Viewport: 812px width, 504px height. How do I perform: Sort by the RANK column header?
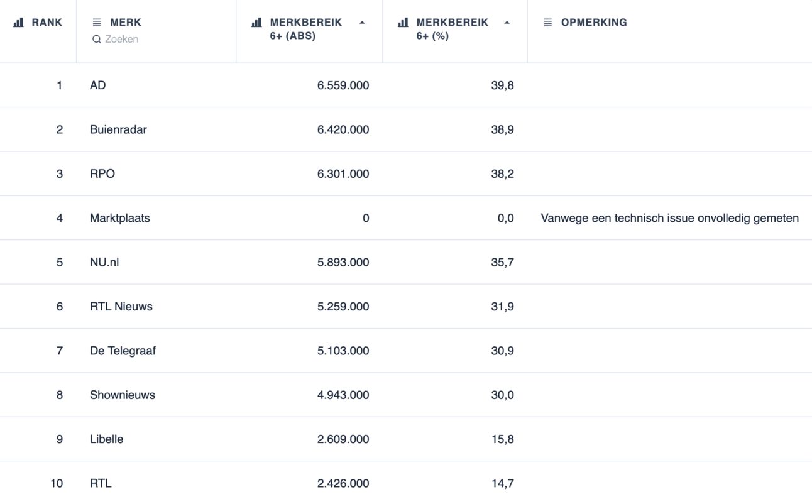47,23
